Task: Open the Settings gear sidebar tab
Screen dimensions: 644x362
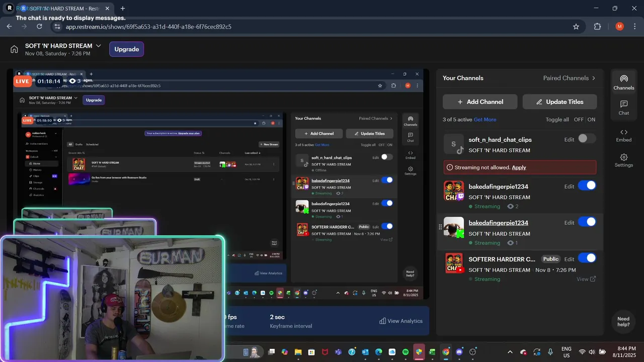Action: 624,160
